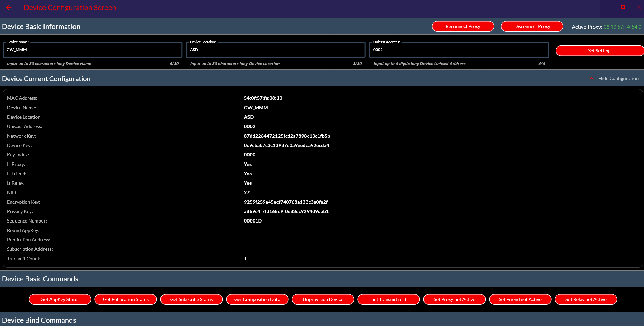Click Get Subscribe Status button
644x326 pixels.
click(192, 299)
